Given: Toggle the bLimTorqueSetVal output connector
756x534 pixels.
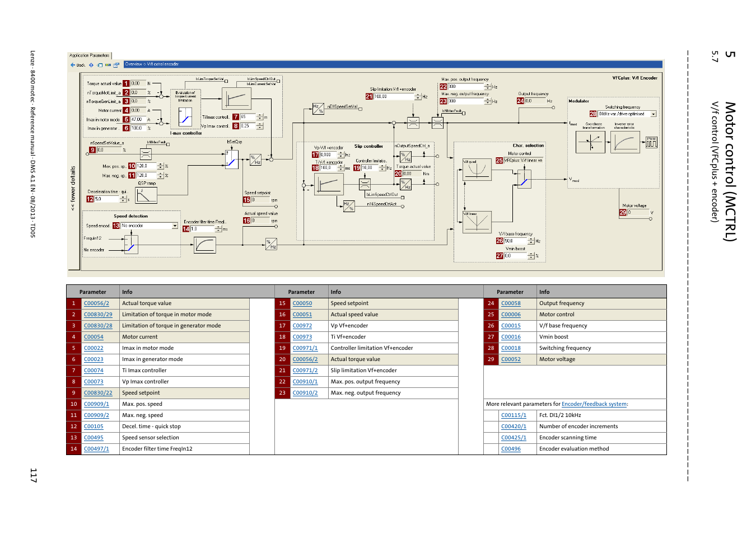Looking at the screenshot, I should coord(226,81).
